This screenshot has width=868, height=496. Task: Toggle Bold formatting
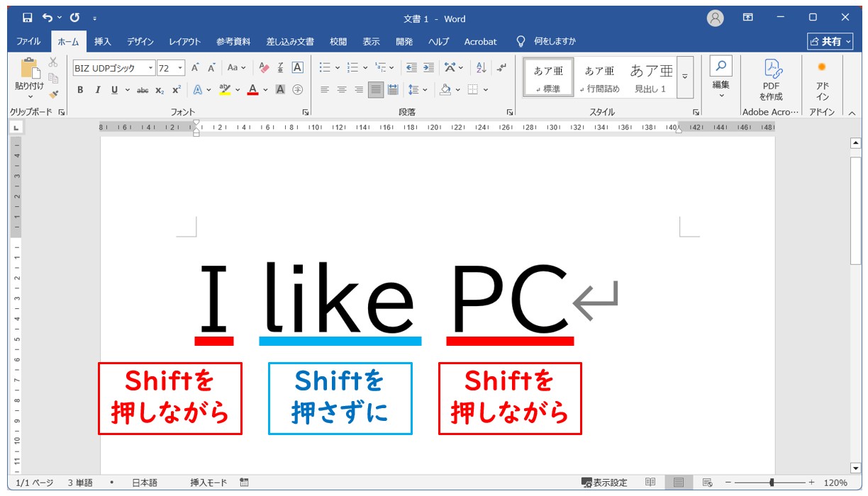pyautogui.click(x=80, y=90)
